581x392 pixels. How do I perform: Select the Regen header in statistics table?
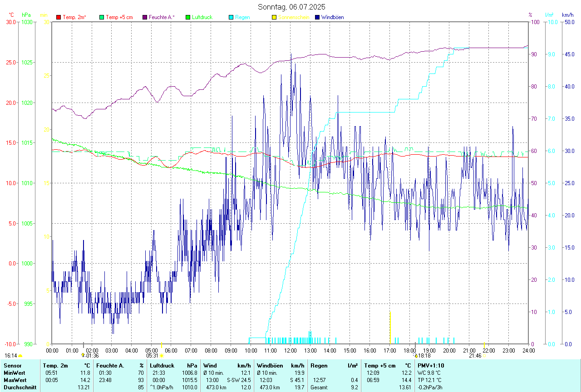[319, 366]
